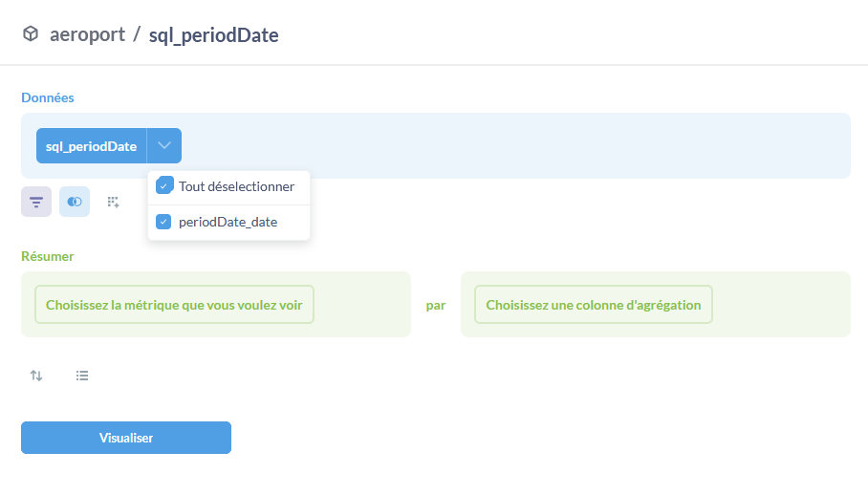Open the sort step arrows icon
868x495 pixels.
click(36, 376)
